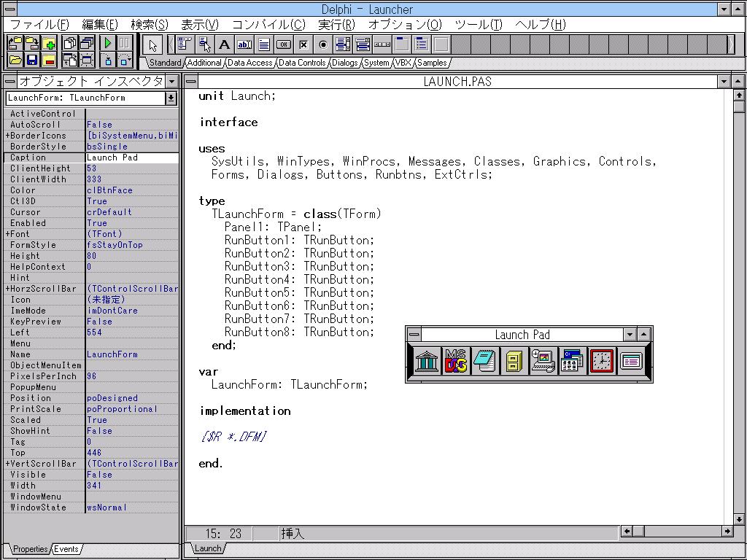Screen dimensions: 747x560
Task: Click the Step Over debug icon
Action: point(124,60)
